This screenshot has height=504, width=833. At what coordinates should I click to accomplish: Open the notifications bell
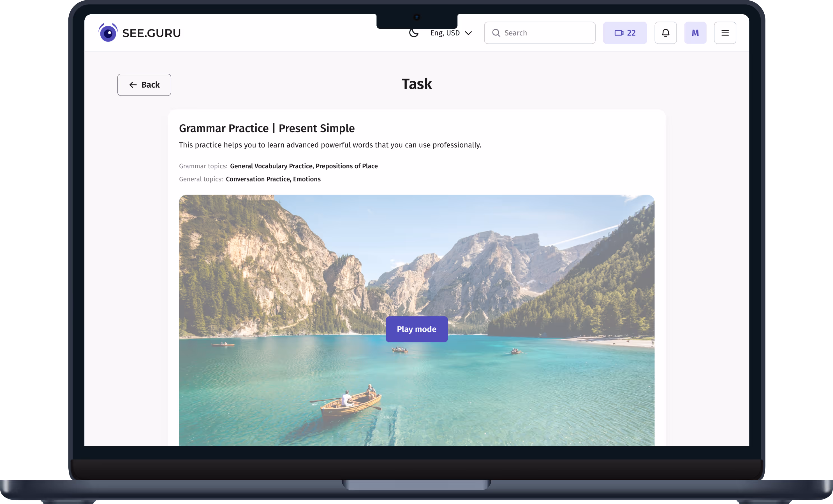pos(665,33)
